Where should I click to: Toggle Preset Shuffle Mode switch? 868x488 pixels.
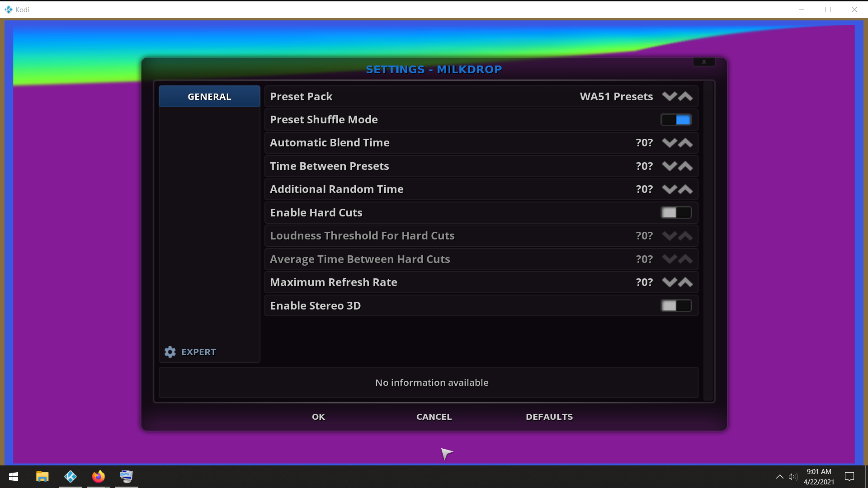coord(676,120)
